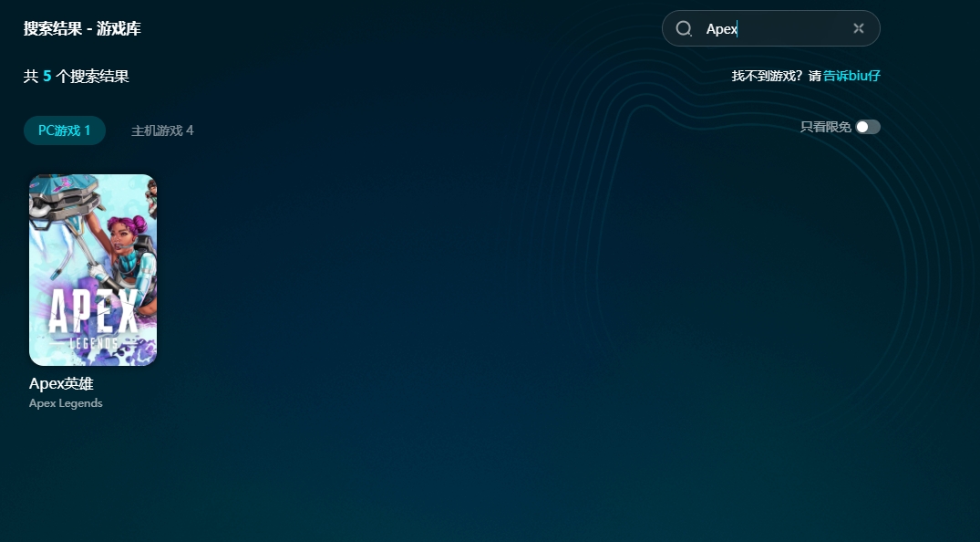Click the 只看限免 label text
The height and width of the screenshot is (542, 980).
pos(825,127)
